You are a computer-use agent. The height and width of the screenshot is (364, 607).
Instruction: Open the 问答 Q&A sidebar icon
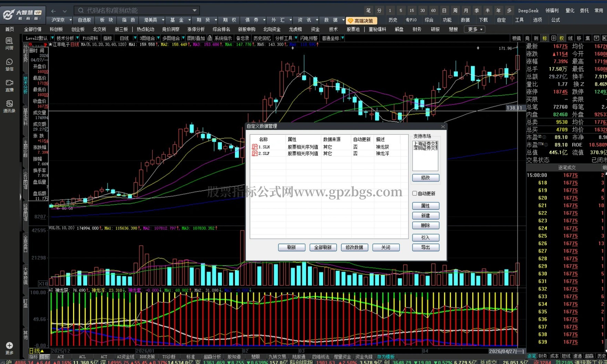9,43
